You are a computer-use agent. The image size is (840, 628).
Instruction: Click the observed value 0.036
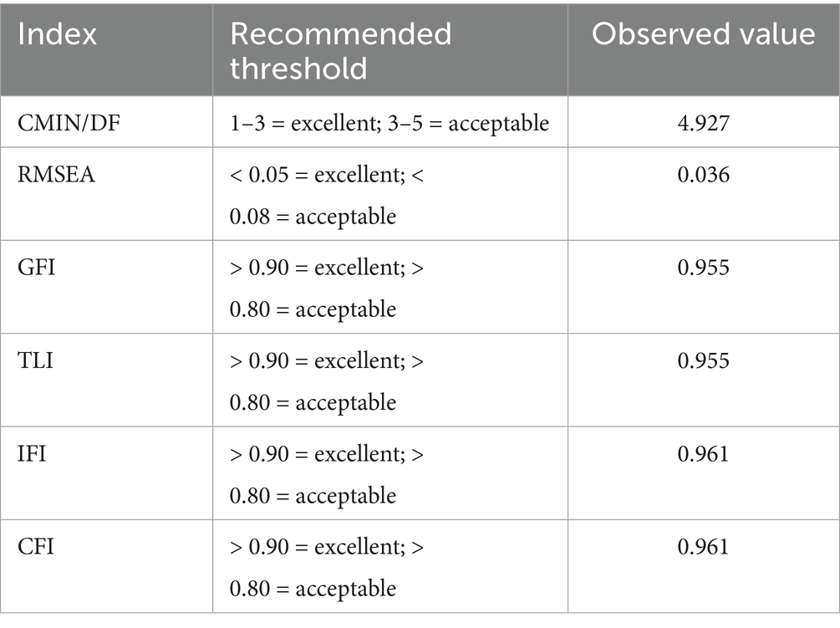pos(703,176)
